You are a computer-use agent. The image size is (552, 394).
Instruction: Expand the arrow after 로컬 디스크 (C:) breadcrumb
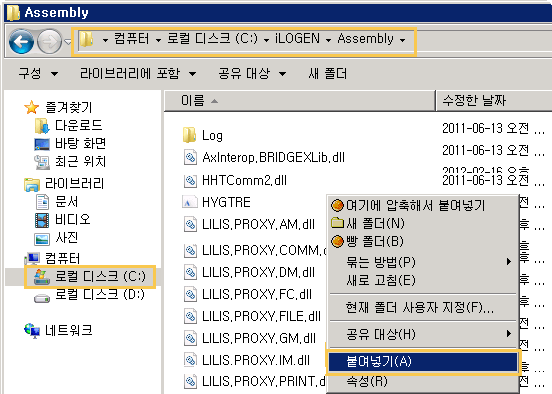(266, 40)
